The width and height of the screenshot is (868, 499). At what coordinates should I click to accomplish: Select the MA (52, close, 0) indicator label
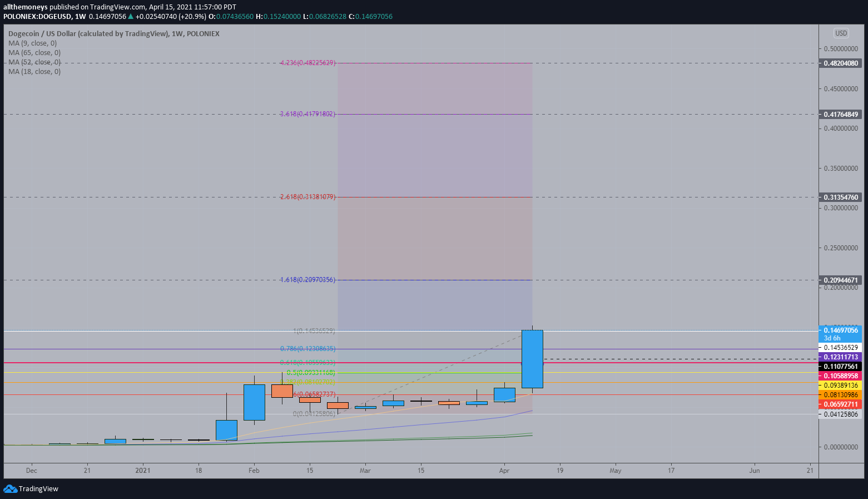(x=34, y=62)
